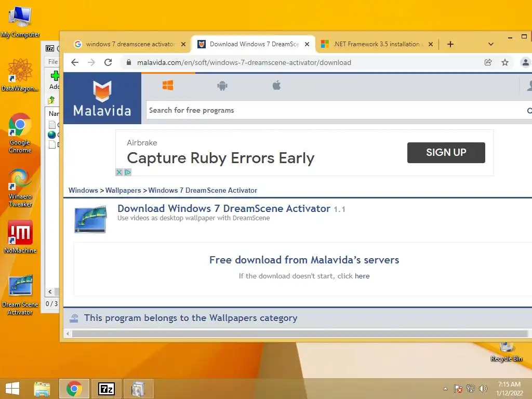Click up-folder icon in 7-Zip window
532x399 pixels.
pyautogui.click(x=51, y=100)
